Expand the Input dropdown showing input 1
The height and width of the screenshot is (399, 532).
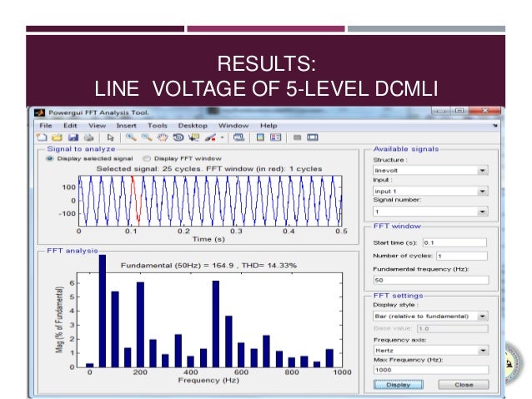483,192
